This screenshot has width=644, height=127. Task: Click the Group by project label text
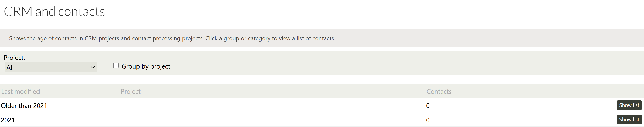pos(146,66)
